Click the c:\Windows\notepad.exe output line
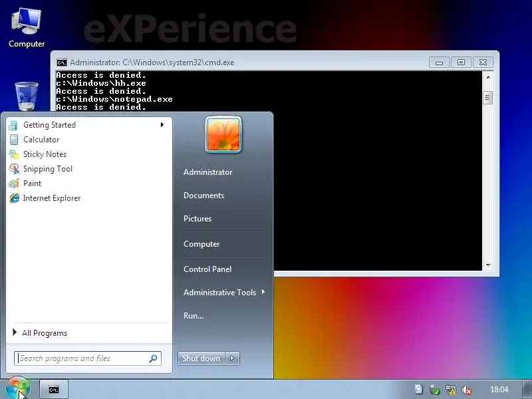This screenshot has width=532, height=399. tap(114, 99)
